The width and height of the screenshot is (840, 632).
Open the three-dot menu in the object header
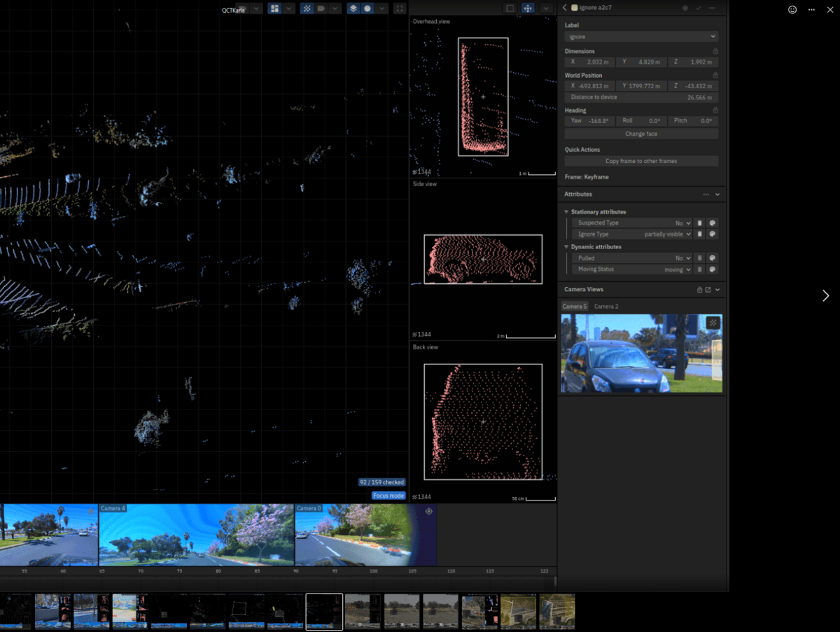[712, 8]
